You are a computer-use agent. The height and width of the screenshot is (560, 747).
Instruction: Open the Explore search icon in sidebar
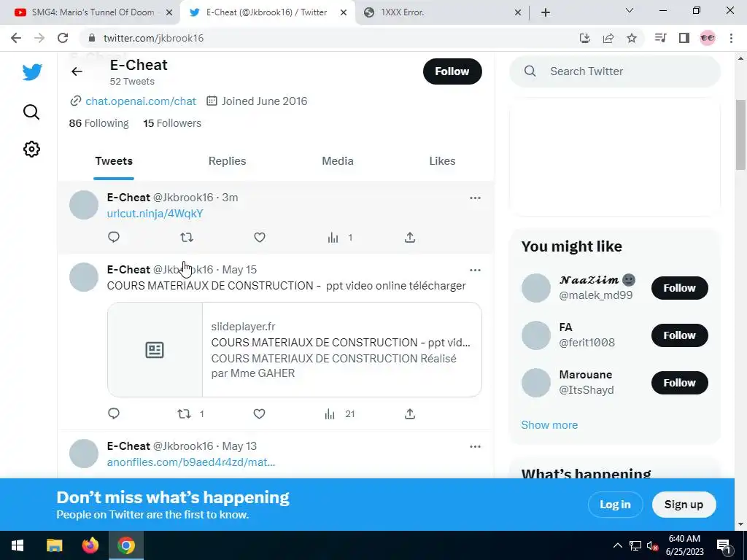click(31, 112)
